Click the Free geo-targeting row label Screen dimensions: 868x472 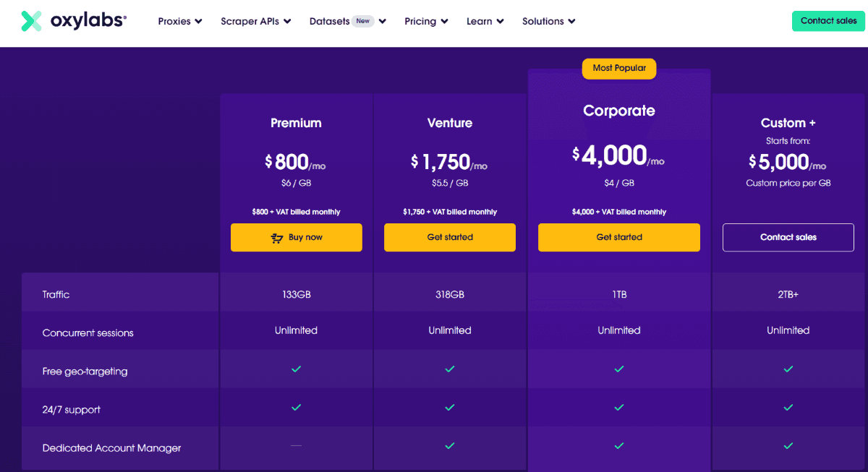[x=85, y=371]
